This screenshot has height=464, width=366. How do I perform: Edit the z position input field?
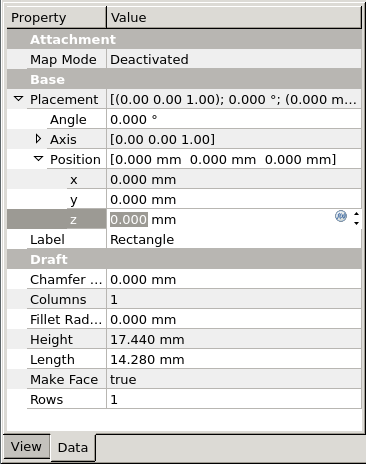pyautogui.click(x=220, y=219)
